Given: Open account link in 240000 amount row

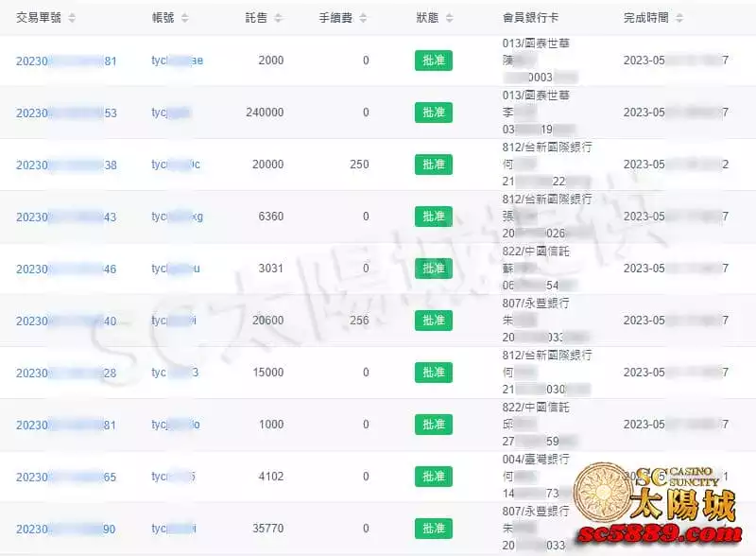Looking at the screenshot, I should pyautogui.click(x=171, y=113).
